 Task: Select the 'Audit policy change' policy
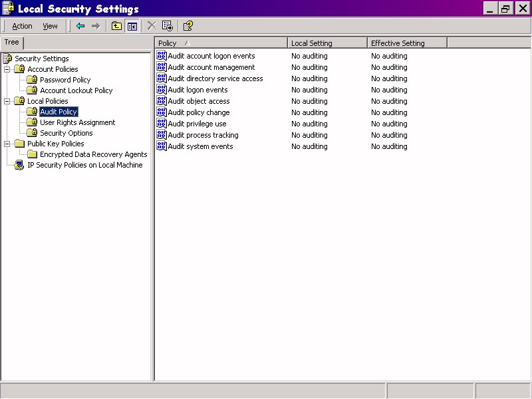198,112
